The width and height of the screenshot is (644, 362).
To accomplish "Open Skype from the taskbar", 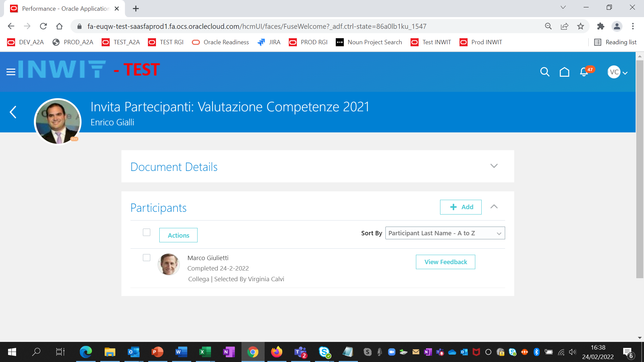I will 325,352.
